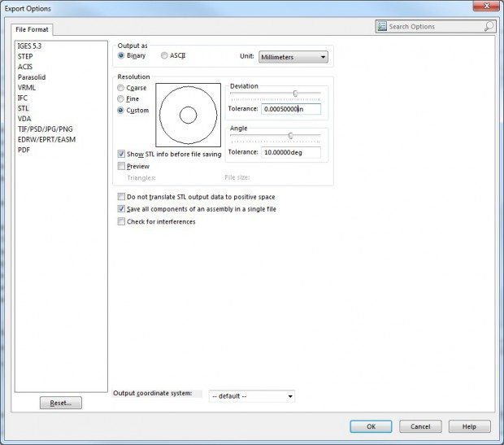Click the Angle tolerance input field

pos(291,152)
